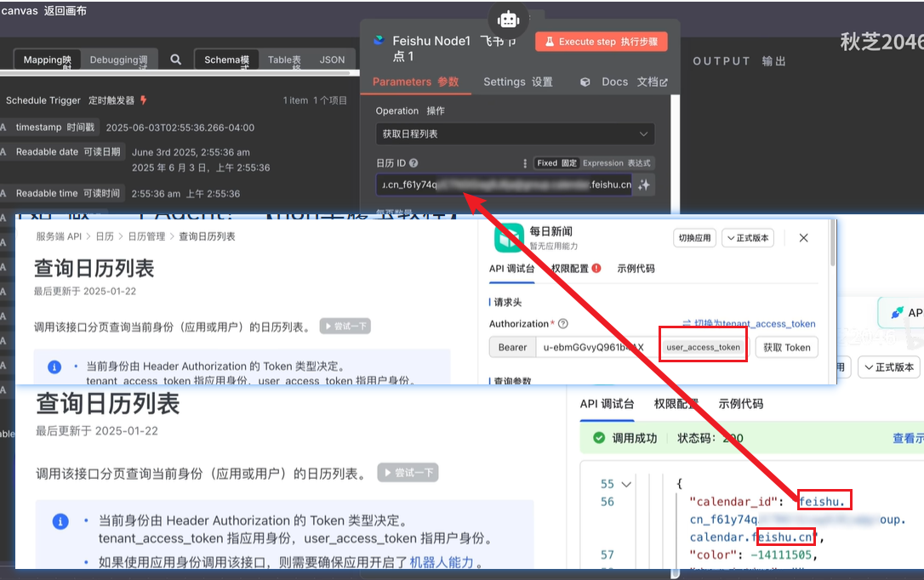Image resolution: width=924 pixels, height=580 pixels.
Task: Open upper 示例代码 tab
Action: coord(636,269)
